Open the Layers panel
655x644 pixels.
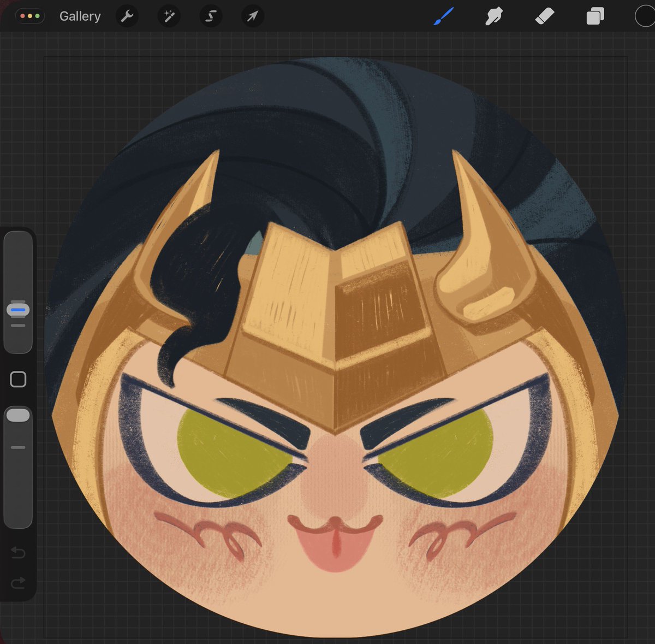[x=595, y=16]
